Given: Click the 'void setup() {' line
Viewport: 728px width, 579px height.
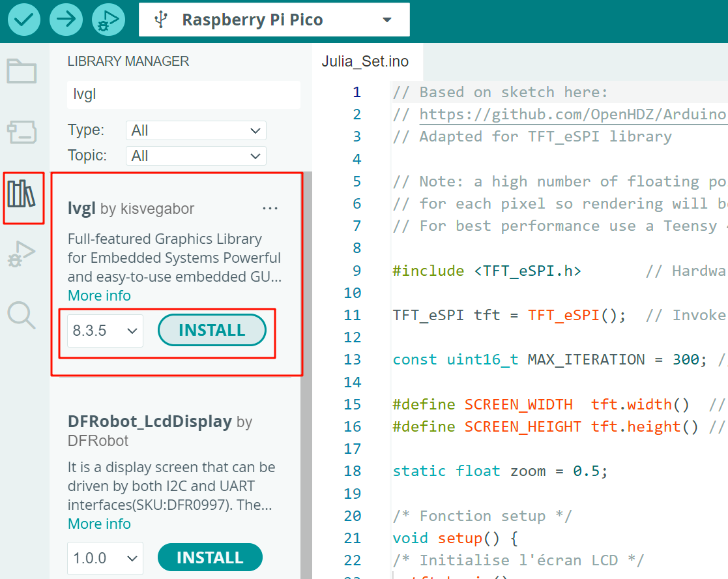Looking at the screenshot, I should tap(455, 538).
